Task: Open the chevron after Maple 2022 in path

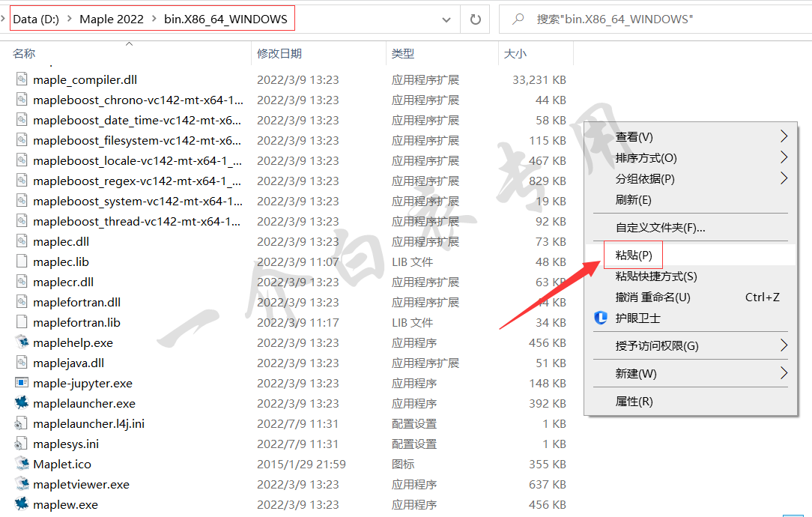Action: tap(154, 19)
